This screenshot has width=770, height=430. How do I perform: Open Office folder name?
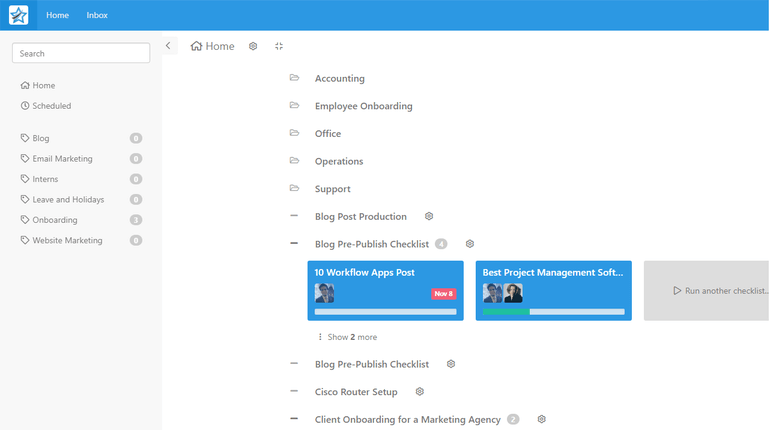pos(328,134)
